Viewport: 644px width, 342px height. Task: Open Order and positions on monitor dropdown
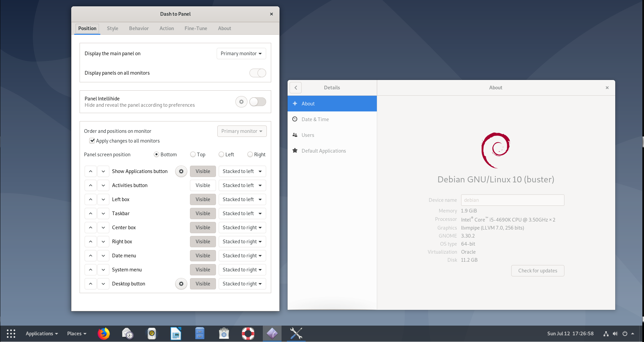coord(242,131)
